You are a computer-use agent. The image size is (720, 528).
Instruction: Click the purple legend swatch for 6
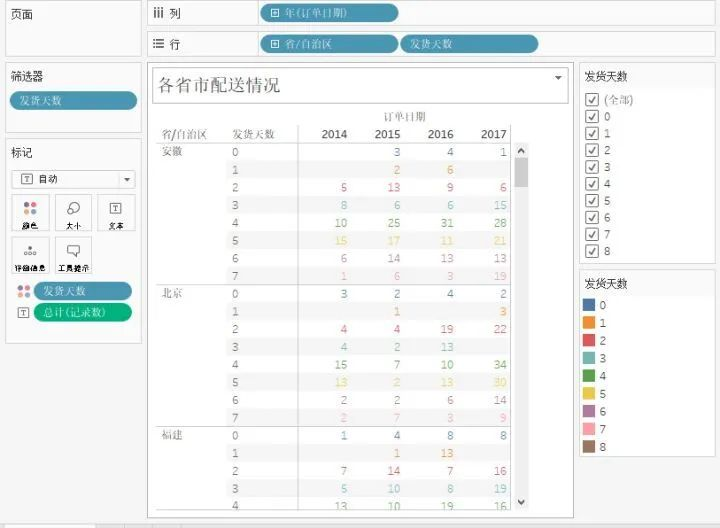click(589, 411)
